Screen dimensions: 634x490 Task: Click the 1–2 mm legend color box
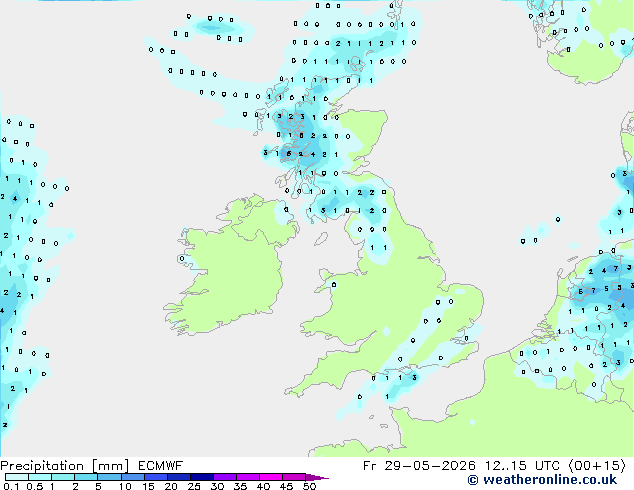pos(63,477)
